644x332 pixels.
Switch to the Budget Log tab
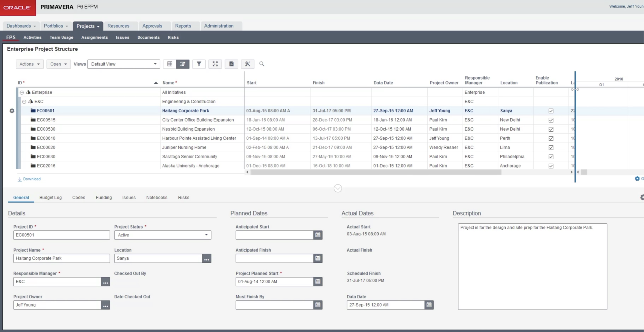tap(50, 197)
